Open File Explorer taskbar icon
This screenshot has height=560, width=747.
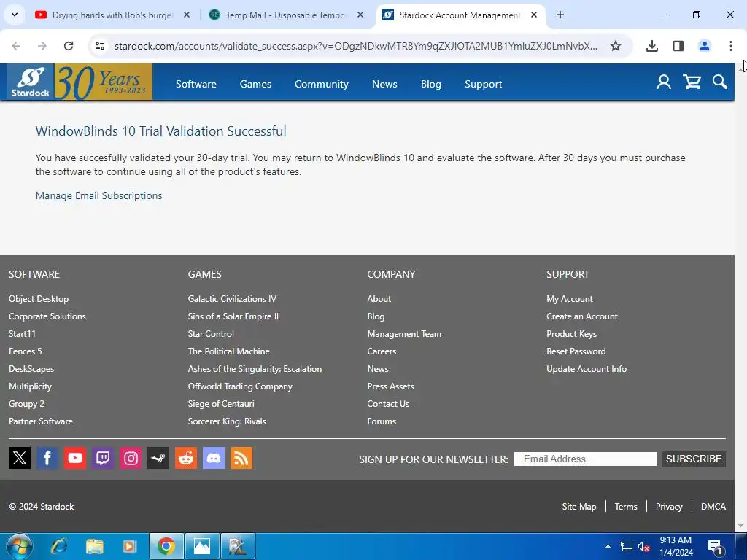click(94, 546)
